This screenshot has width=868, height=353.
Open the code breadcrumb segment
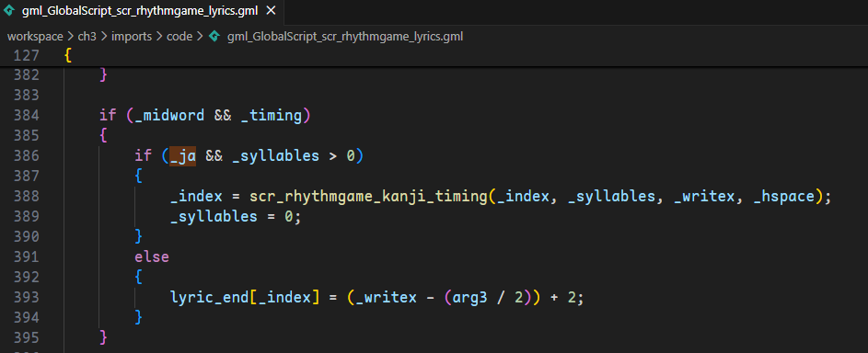[x=179, y=37]
